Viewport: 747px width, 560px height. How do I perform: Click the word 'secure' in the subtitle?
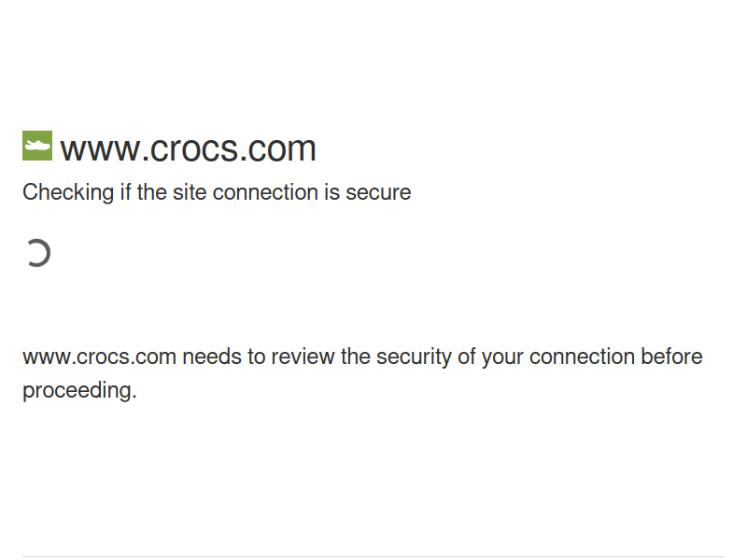(378, 193)
